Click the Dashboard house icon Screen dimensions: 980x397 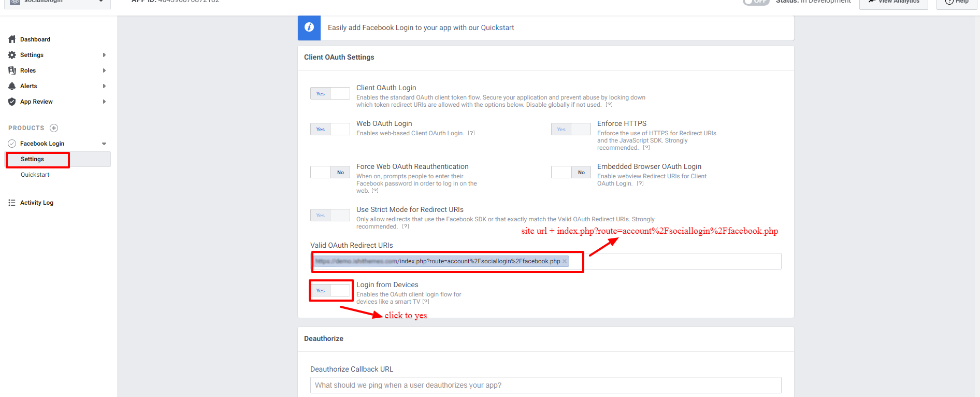[x=12, y=39]
